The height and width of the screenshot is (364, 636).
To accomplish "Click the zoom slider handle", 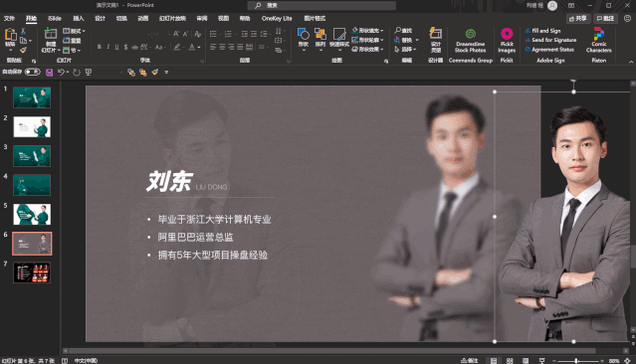I will tap(576, 360).
